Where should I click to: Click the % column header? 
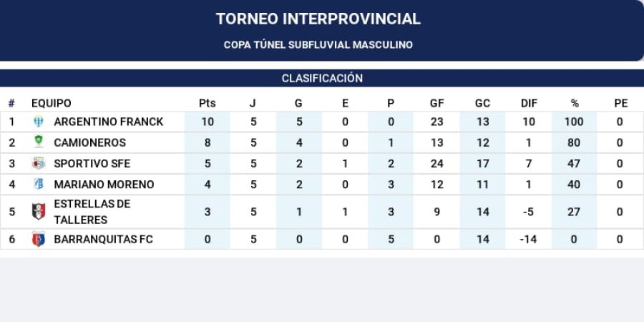coord(575,103)
